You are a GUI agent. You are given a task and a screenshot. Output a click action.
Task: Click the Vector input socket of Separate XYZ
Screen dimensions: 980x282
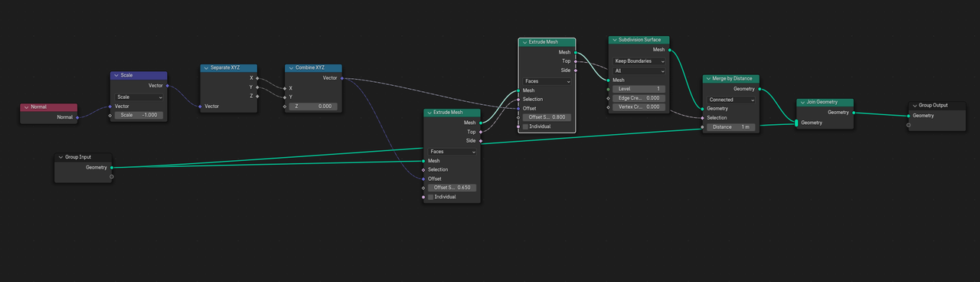pos(201,107)
